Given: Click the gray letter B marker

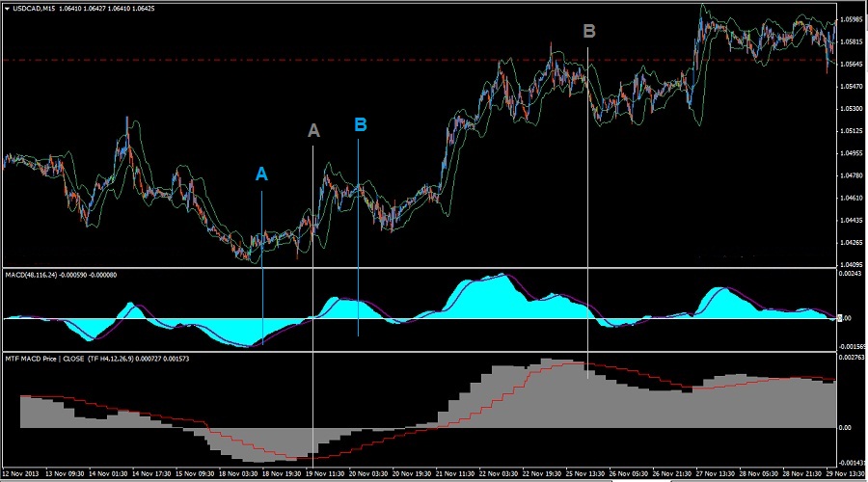Looking at the screenshot, I should pos(589,32).
